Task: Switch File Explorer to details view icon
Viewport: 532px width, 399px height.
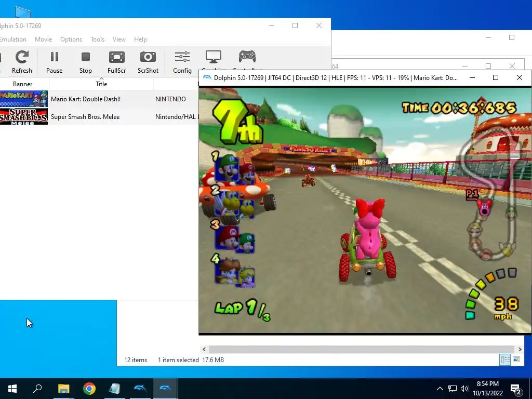Action: coord(505,360)
